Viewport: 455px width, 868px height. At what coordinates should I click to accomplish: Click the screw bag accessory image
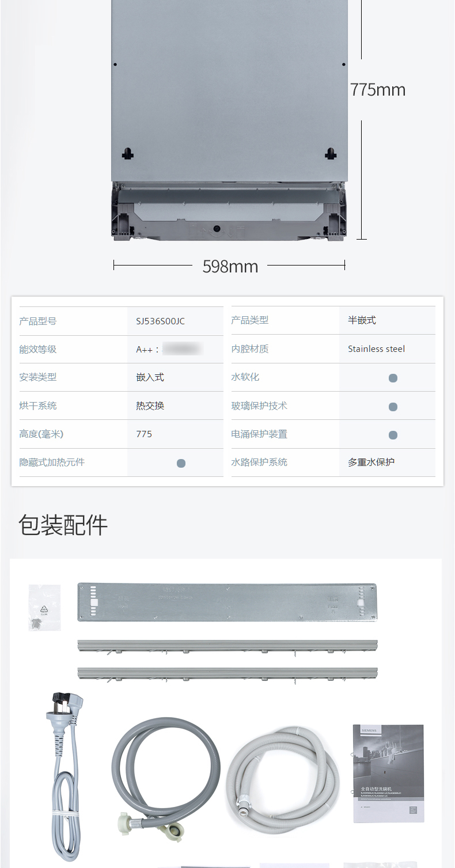(x=44, y=607)
